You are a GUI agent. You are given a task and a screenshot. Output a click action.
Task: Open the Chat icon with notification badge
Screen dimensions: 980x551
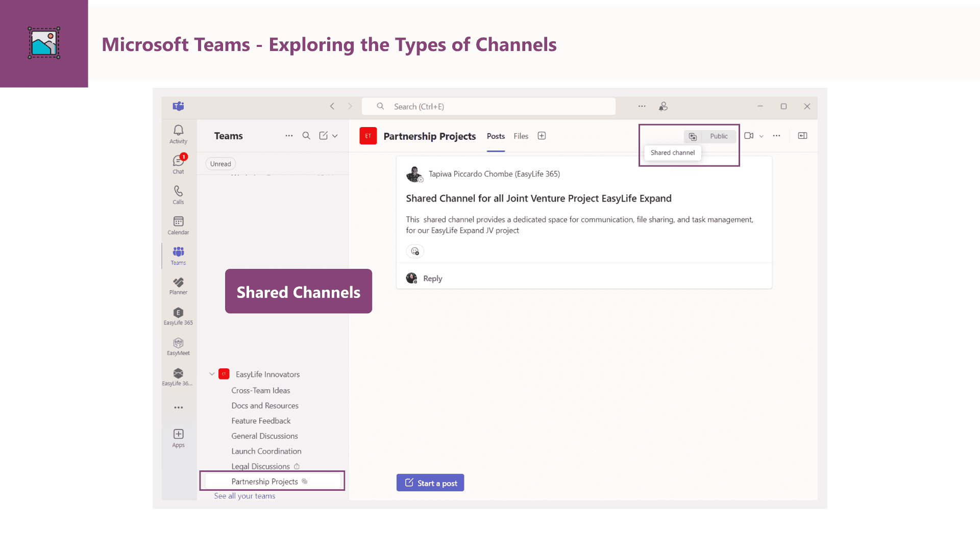[x=178, y=164]
